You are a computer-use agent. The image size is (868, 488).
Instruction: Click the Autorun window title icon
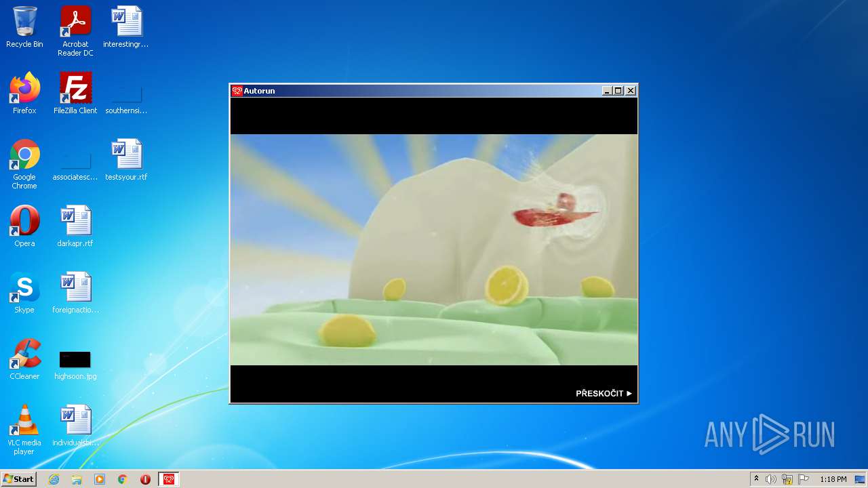point(237,91)
